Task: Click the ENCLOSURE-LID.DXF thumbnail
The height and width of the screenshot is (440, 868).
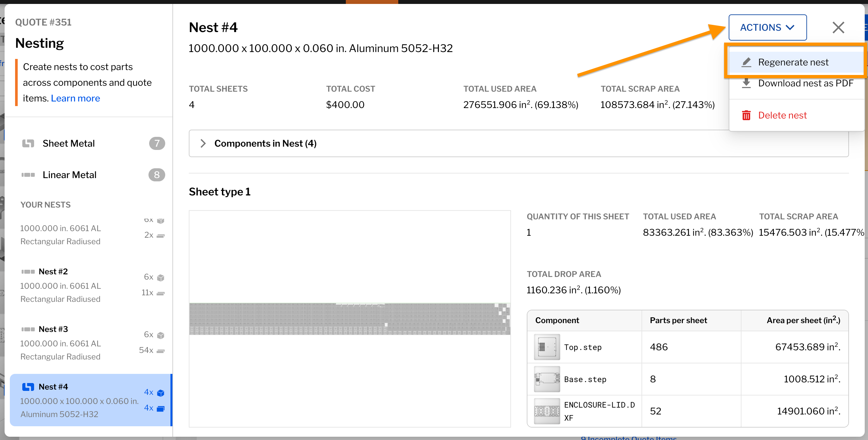Action: (x=546, y=411)
